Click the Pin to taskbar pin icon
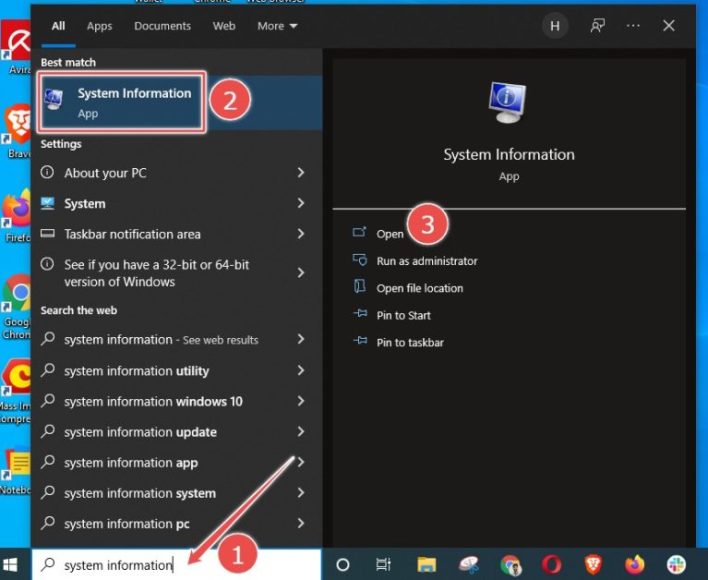 360,340
